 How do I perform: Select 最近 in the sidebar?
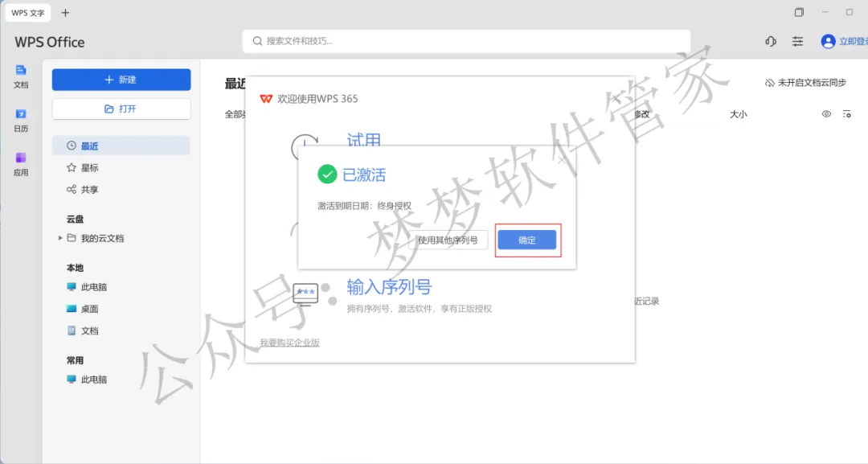[x=121, y=146]
